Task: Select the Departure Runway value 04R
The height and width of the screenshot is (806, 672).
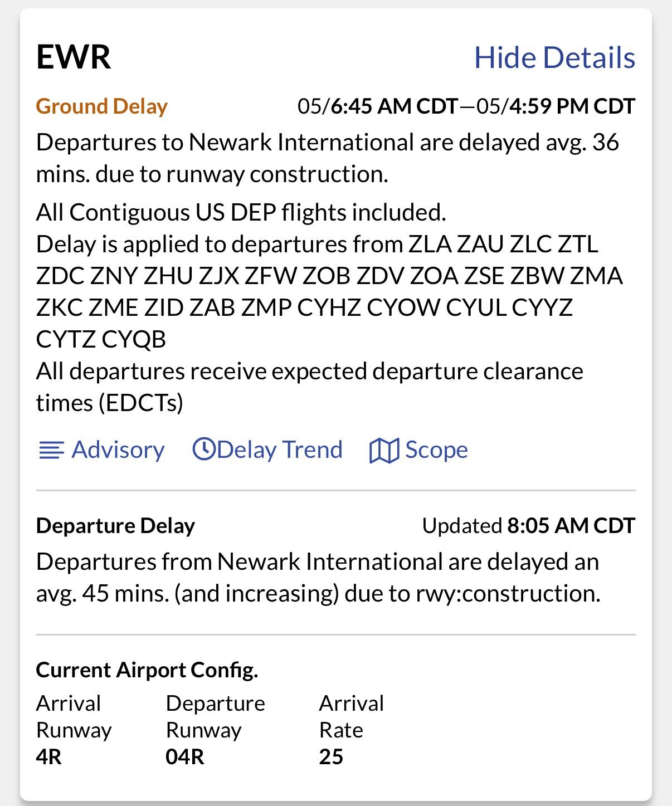Action: 185,757
